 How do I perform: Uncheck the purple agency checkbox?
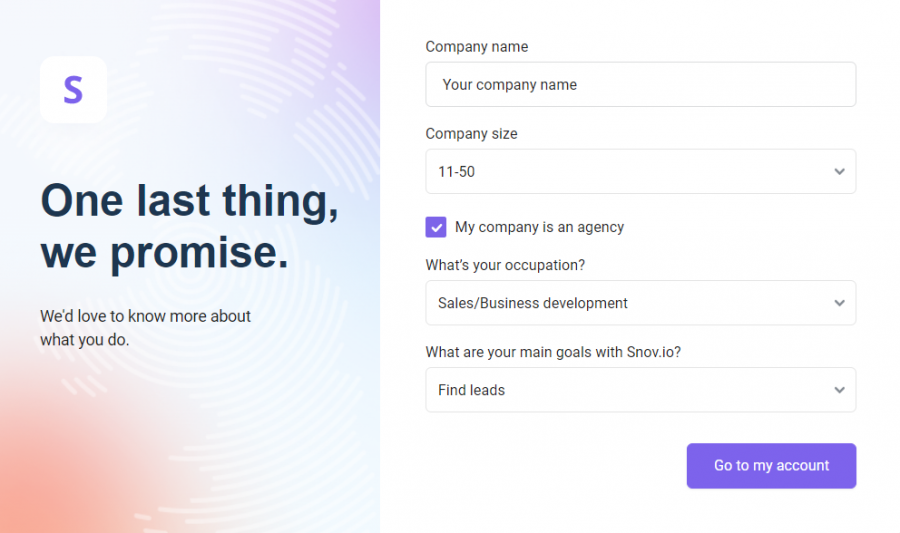tap(436, 227)
